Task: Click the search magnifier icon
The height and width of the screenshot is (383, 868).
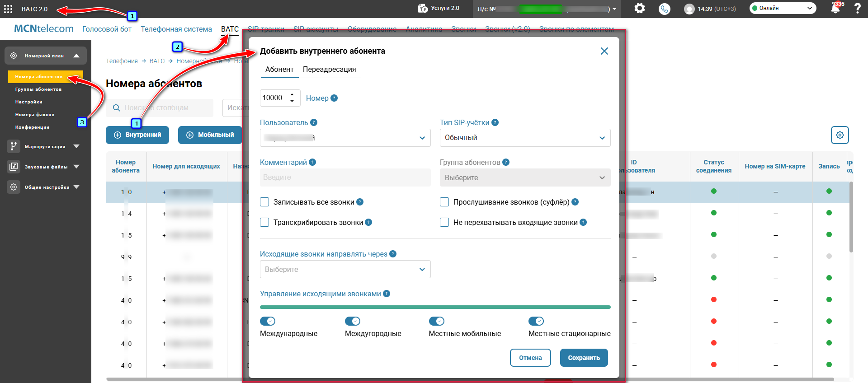Action: (117, 108)
